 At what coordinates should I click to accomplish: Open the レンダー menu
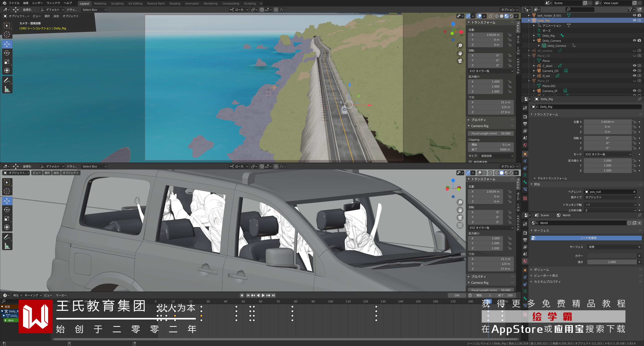[x=38, y=3]
